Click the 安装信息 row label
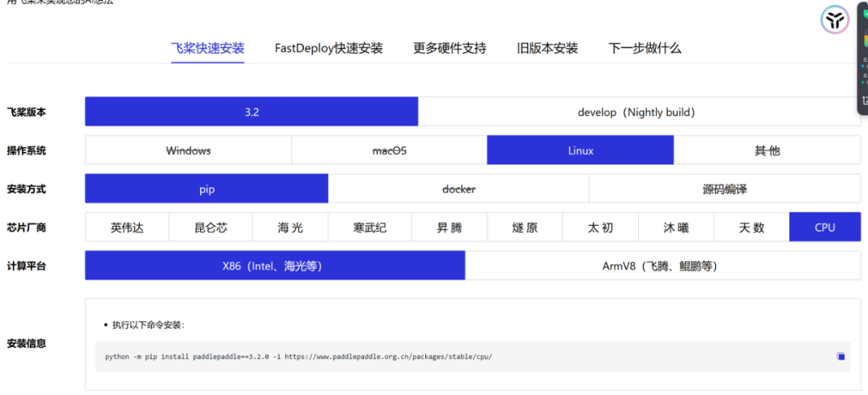Viewport: 868px width, 395px height. pos(27,344)
